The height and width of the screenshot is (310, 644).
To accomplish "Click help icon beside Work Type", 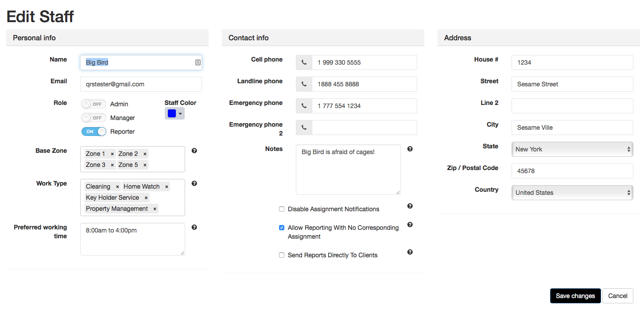I will [x=194, y=183].
